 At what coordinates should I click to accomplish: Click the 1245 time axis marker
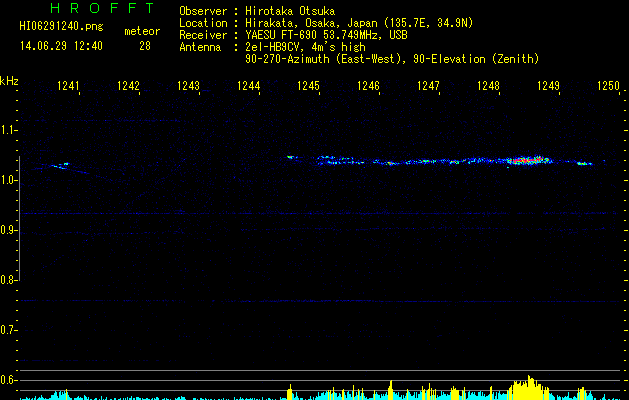pos(308,85)
